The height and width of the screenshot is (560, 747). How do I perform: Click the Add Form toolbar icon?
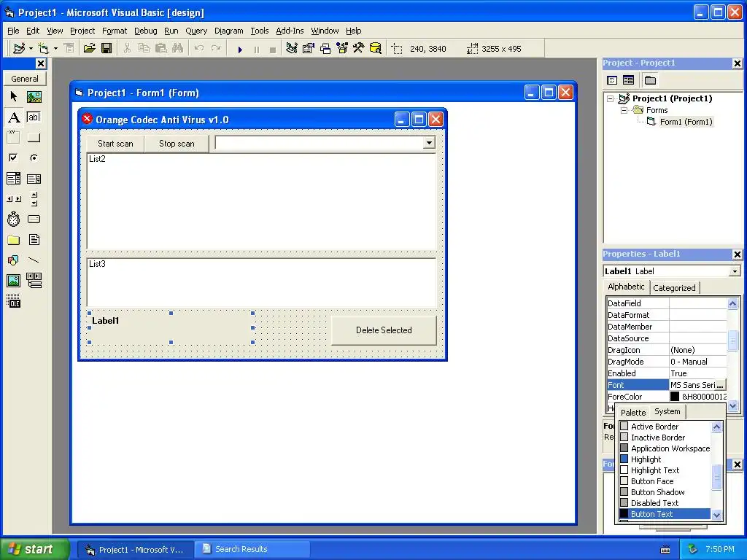[43, 48]
